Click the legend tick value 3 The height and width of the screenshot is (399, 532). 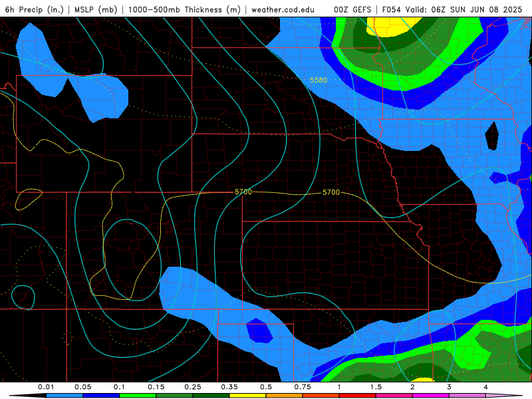pyautogui.click(x=450, y=387)
